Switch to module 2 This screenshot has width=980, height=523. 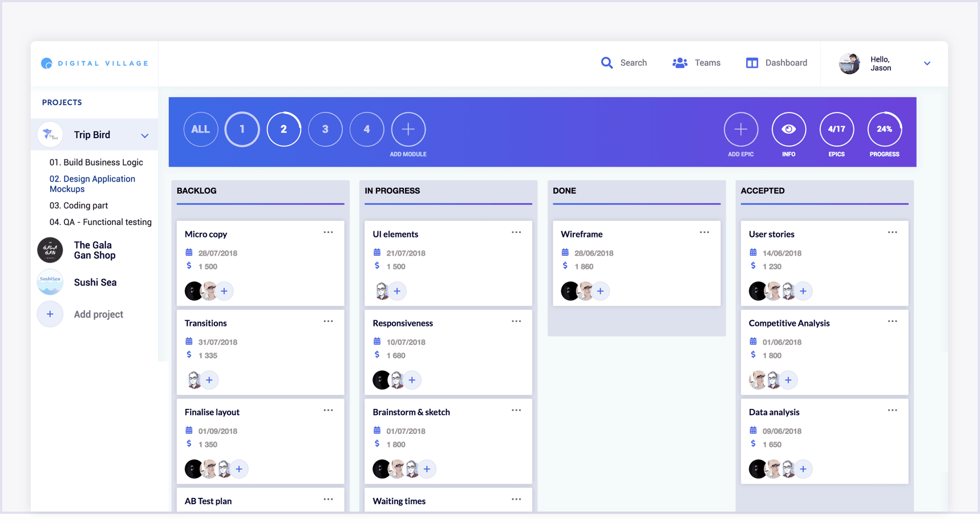(x=284, y=130)
